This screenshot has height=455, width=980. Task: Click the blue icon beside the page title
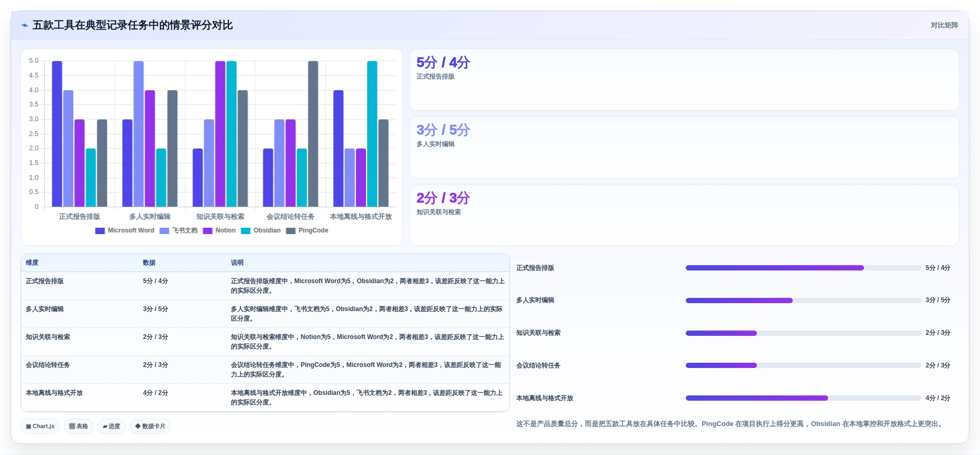(x=25, y=25)
